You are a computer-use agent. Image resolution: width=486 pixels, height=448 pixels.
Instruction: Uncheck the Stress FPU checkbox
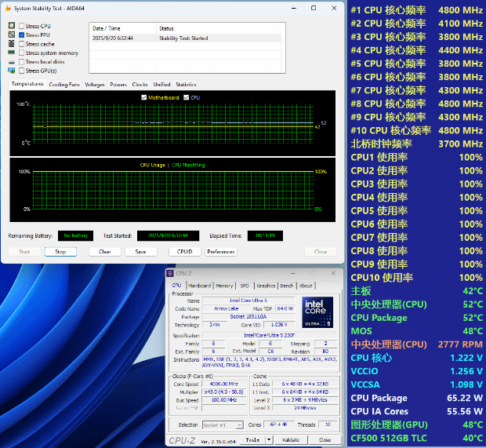coord(21,35)
